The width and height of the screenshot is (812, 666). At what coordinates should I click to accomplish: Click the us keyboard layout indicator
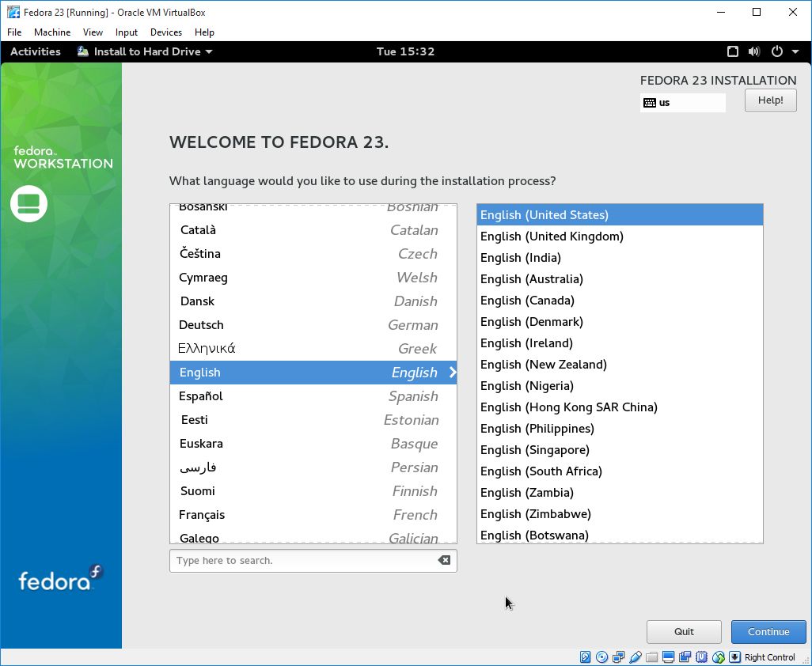click(x=682, y=103)
